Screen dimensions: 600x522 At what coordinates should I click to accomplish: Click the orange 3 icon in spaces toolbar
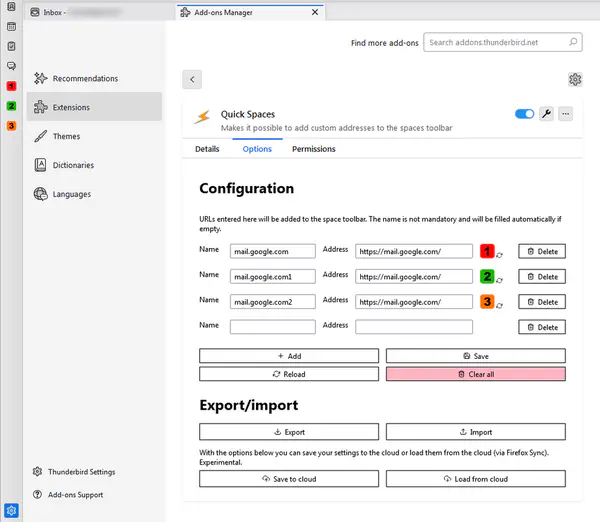(x=11, y=126)
